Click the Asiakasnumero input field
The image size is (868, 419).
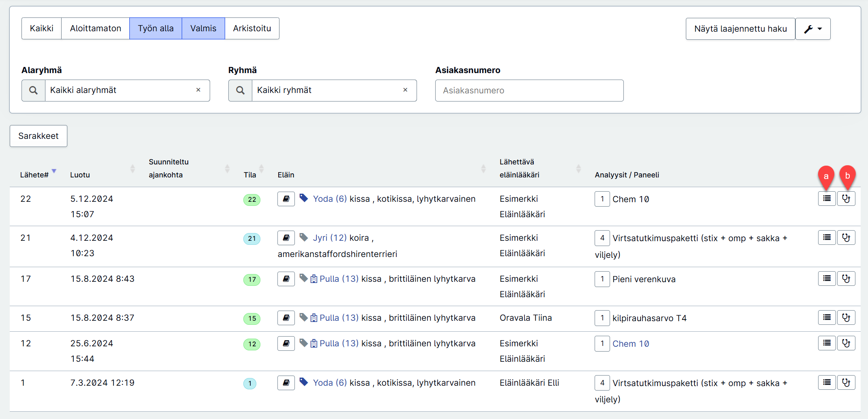(x=529, y=91)
